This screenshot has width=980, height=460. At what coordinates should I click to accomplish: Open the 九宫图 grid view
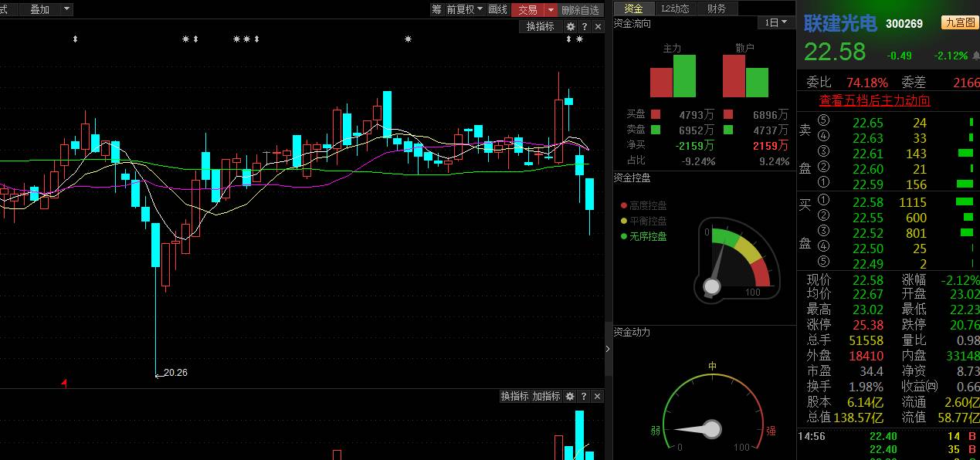pyautogui.click(x=959, y=23)
